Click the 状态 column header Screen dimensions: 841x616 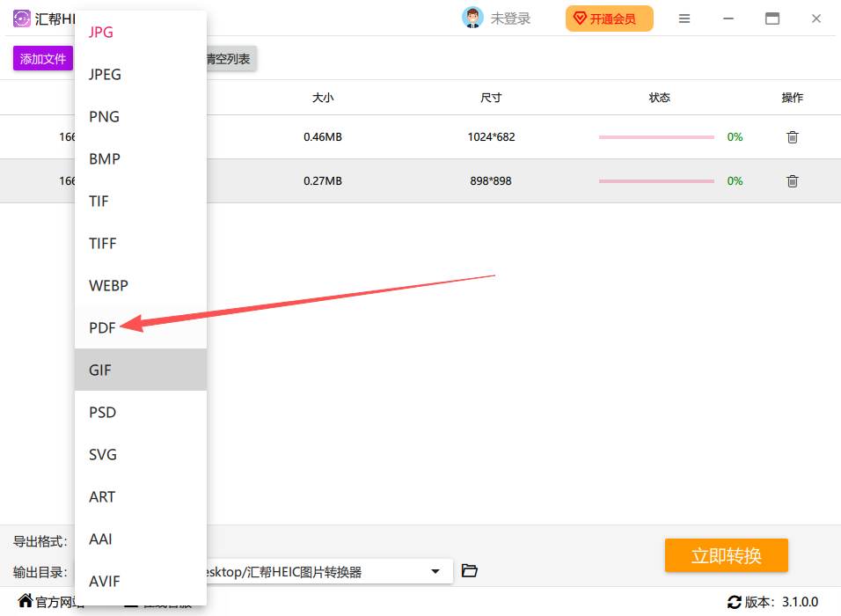659,98
